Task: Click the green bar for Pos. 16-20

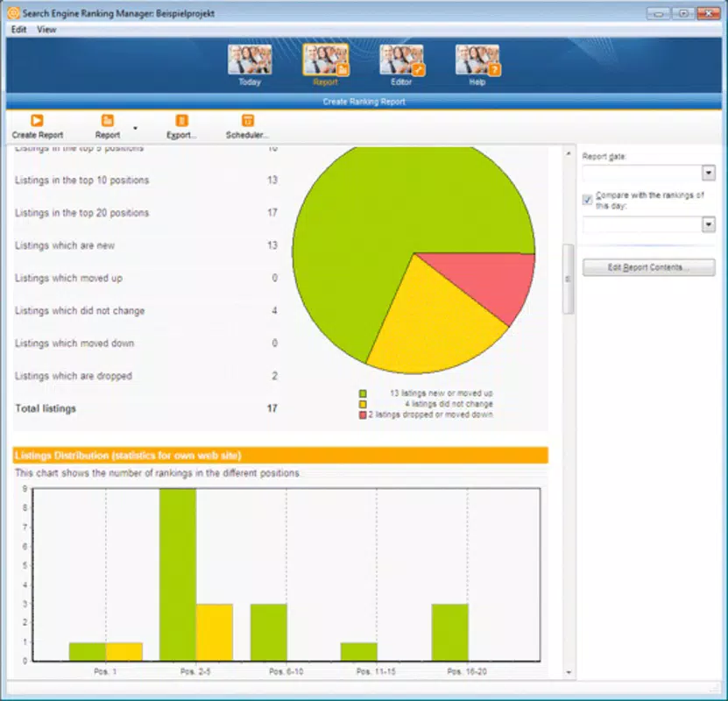Action: [x=449, y=633]
